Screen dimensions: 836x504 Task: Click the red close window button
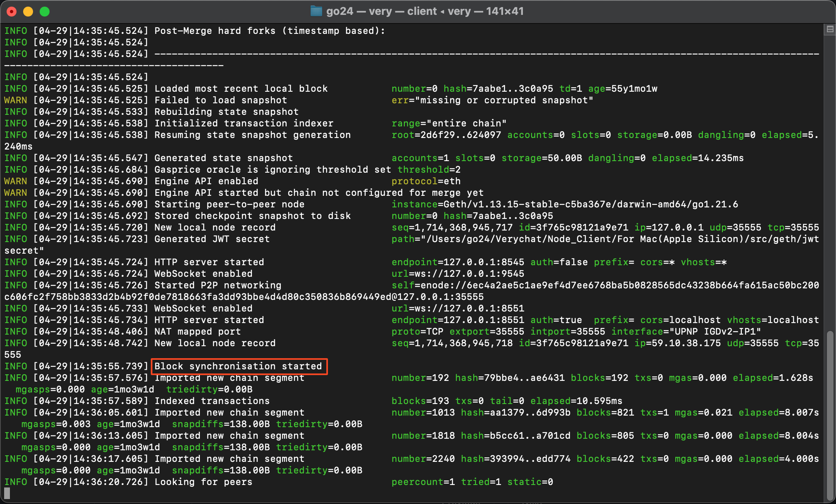(12, 12)
